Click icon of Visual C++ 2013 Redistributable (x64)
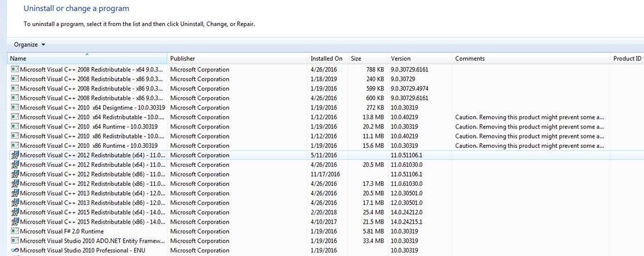Viewport: 644px width, 256px height. 15,193
